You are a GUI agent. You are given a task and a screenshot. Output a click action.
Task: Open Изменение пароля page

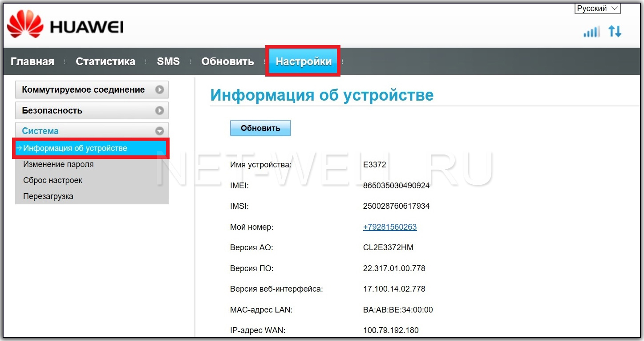click(58, 164)
